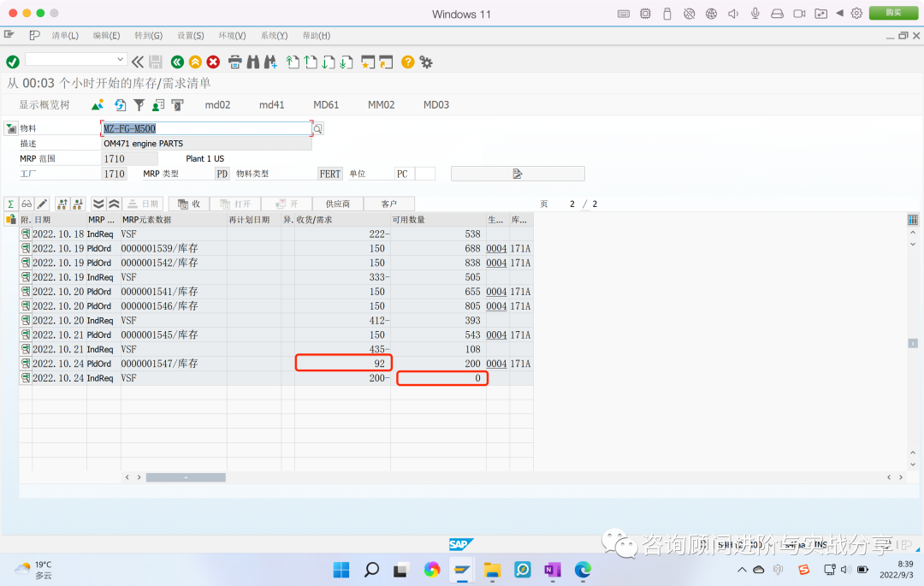Show hidden tray icons chevron
This screenshot has width=924, height=586.
742,570
